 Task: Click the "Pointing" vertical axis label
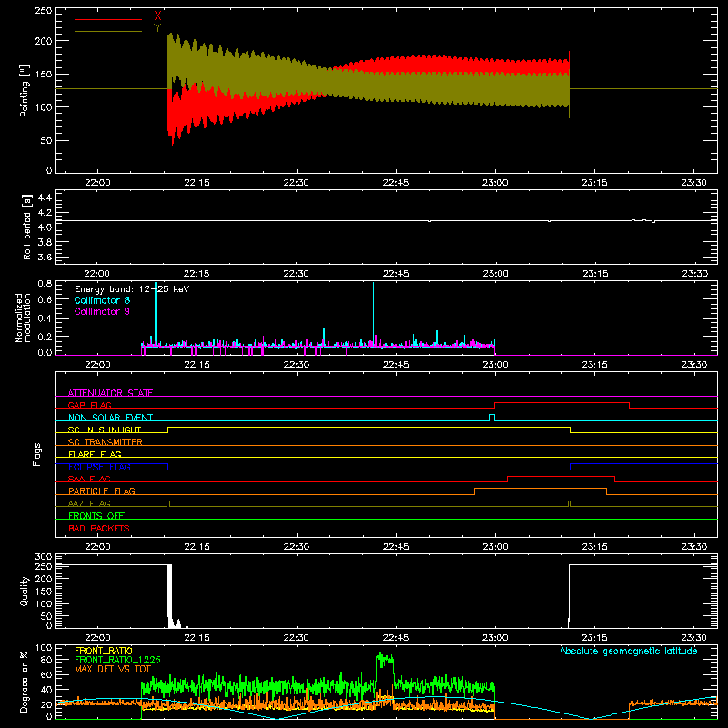[x=25, y=90]
